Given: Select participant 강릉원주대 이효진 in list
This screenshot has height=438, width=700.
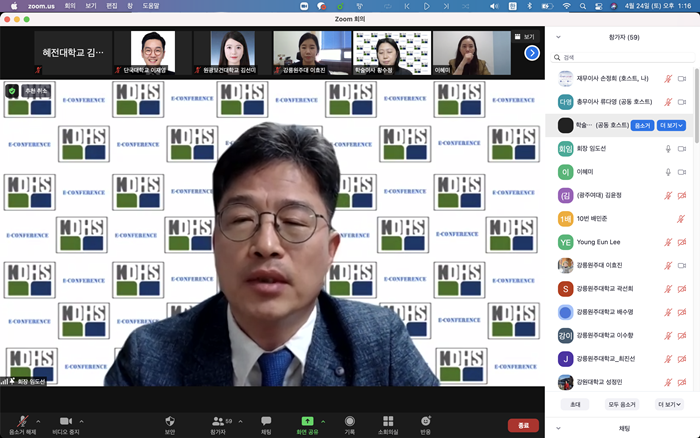Looking at the screenshot, I should point(620,265).
